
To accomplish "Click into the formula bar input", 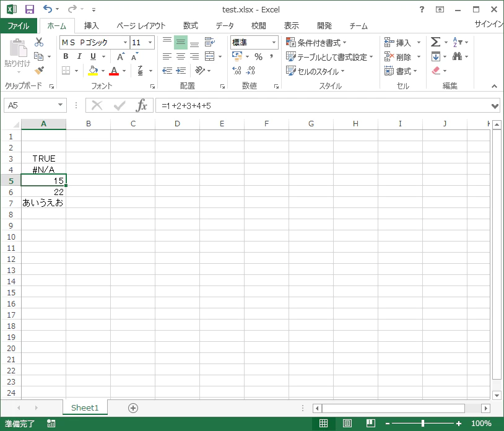I will (323, 106).
